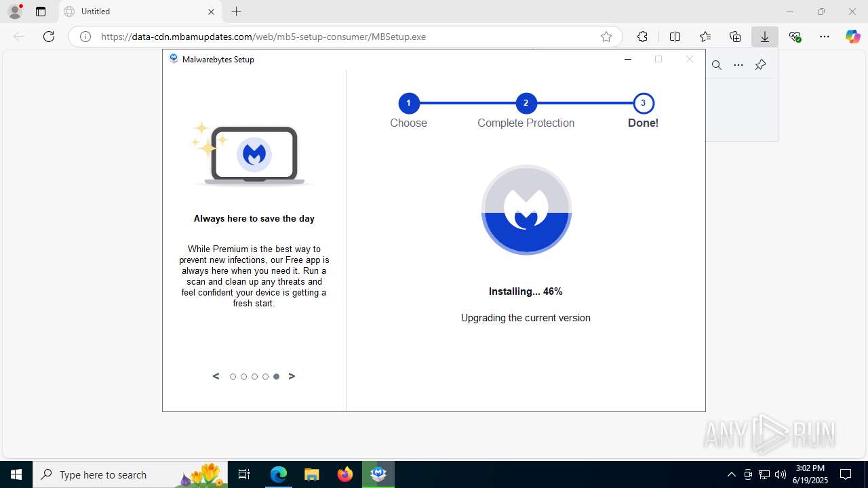Click the address bar URL field
This screenshot has height=488, width=868.
[346, 37]
